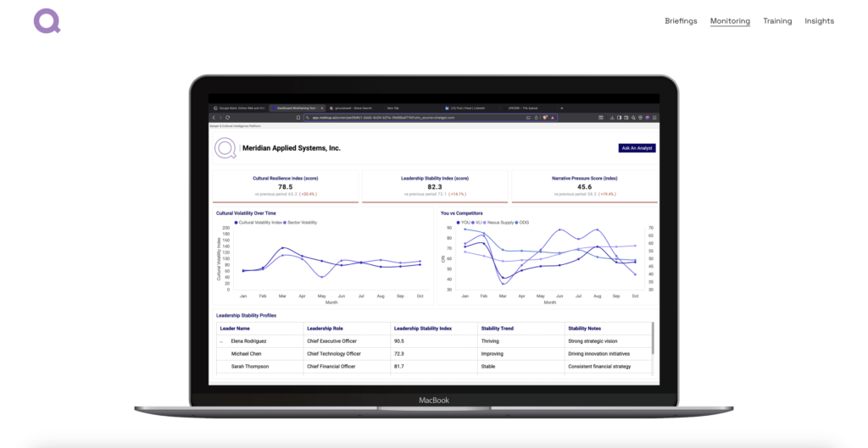Toggle Cultural Volatility Index legend series

coord(258,222)
